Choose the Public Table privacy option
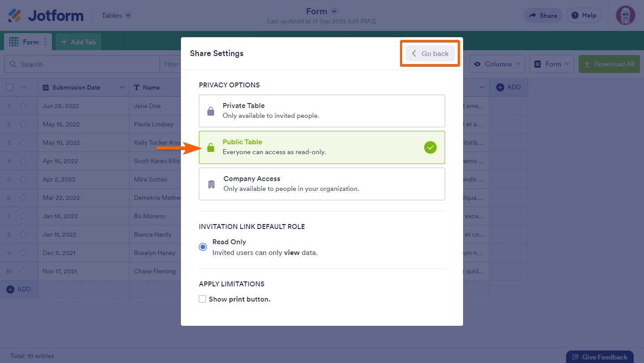 [322, 147]
